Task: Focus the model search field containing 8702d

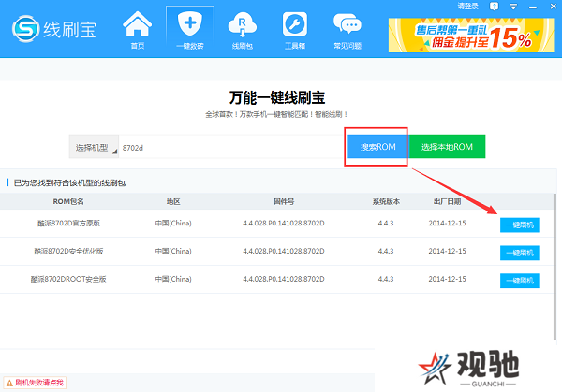Action: pyautogui.click(x=232, y=147)
